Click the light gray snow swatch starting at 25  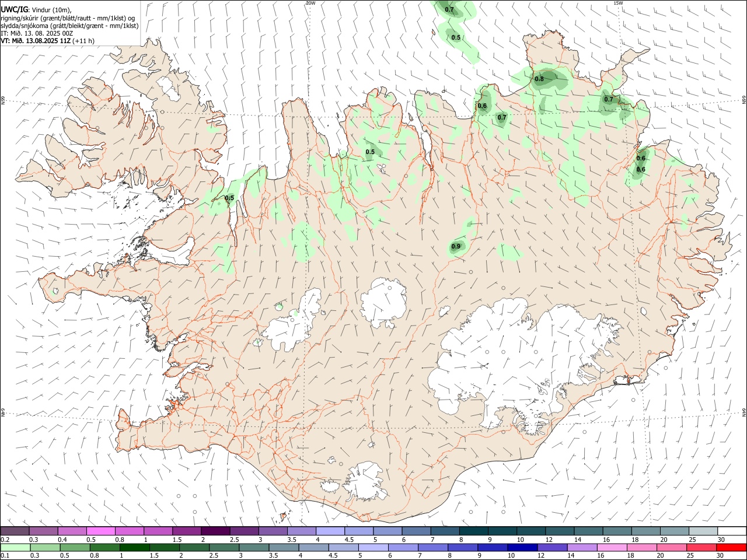(703, 531)
